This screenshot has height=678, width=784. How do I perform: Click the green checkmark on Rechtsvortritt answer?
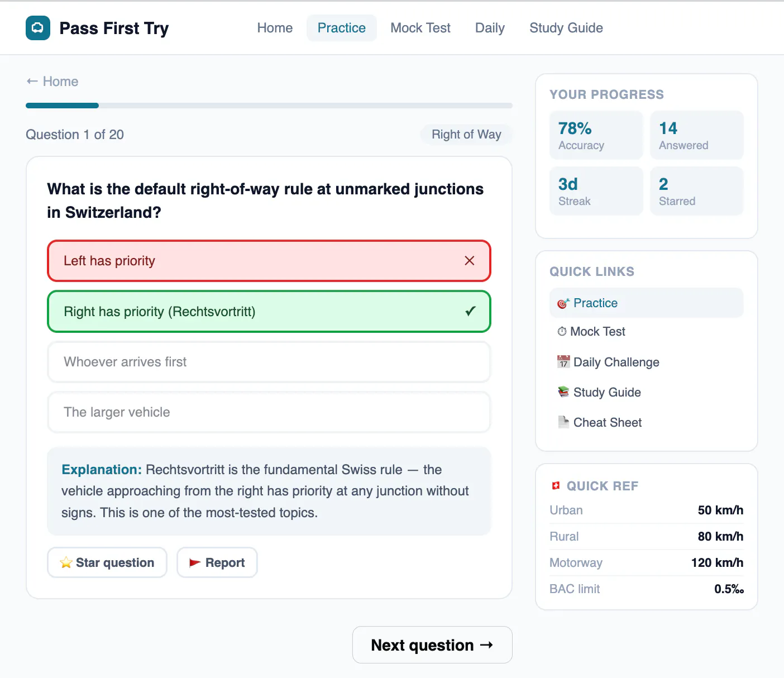click(471, 311)
